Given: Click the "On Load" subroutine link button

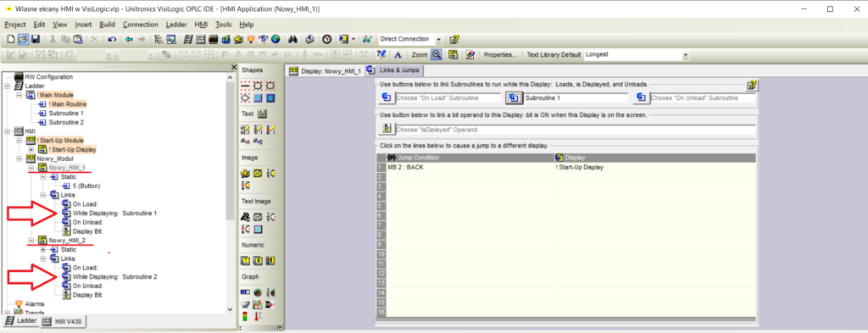Looking at the screenshot, I should (x=386, y=98).
